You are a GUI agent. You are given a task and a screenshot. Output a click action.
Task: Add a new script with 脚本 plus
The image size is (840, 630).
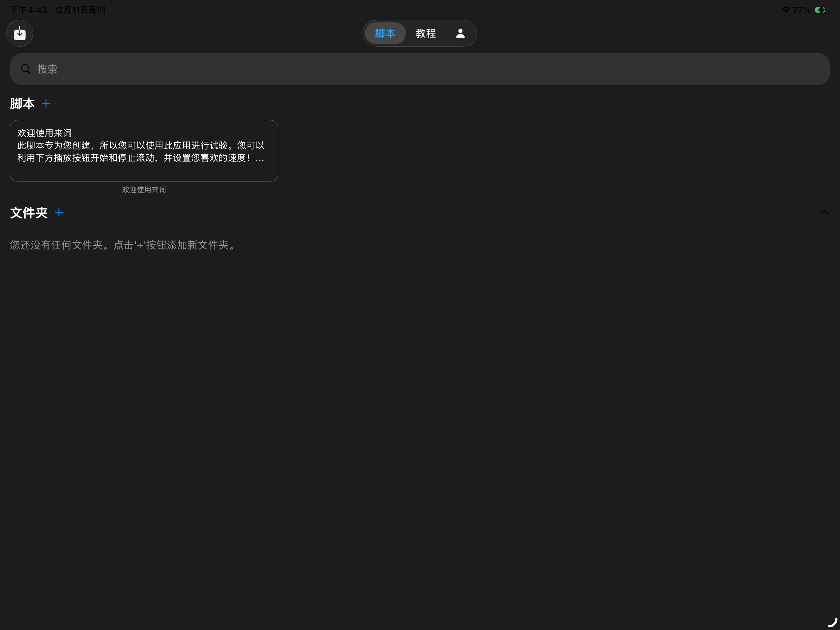46,103
